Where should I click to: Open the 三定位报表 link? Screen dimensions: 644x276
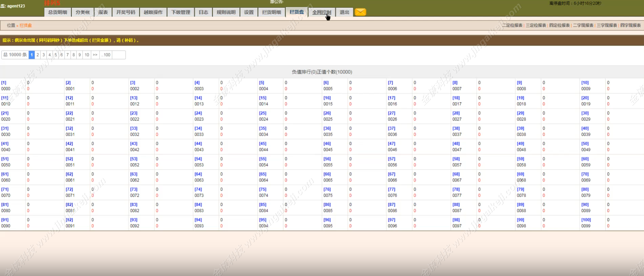(x=536, y=25)
